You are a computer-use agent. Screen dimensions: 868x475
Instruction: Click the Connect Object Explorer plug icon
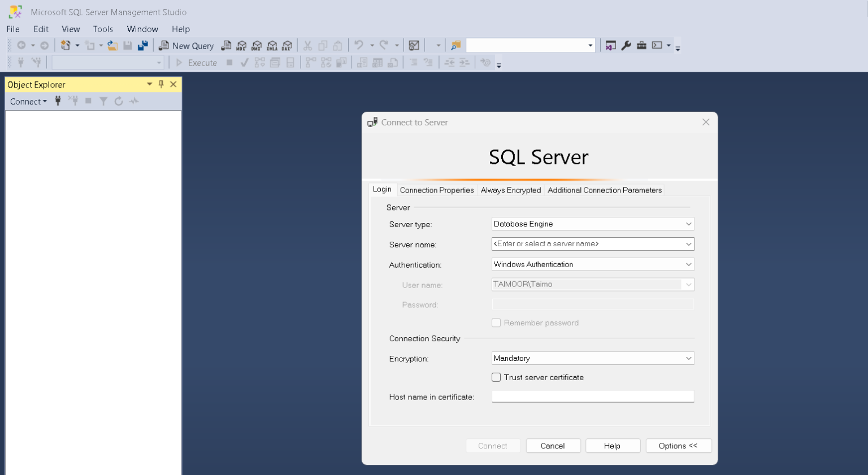58,101
